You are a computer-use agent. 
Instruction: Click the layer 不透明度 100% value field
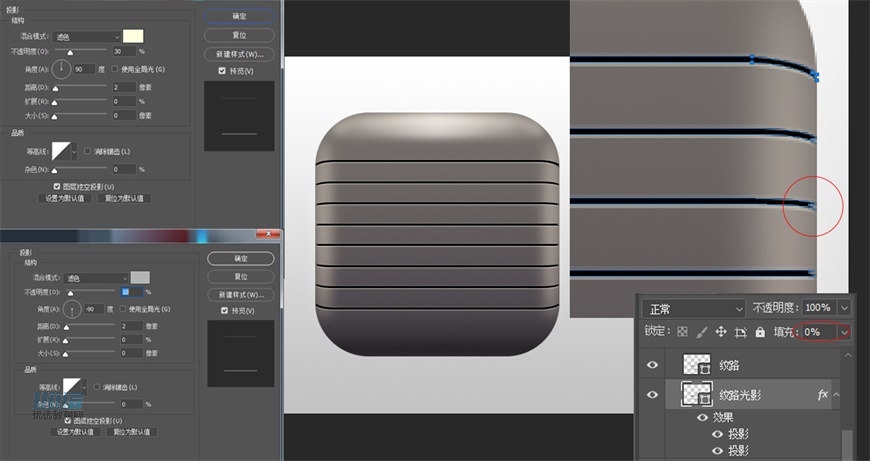819,307
